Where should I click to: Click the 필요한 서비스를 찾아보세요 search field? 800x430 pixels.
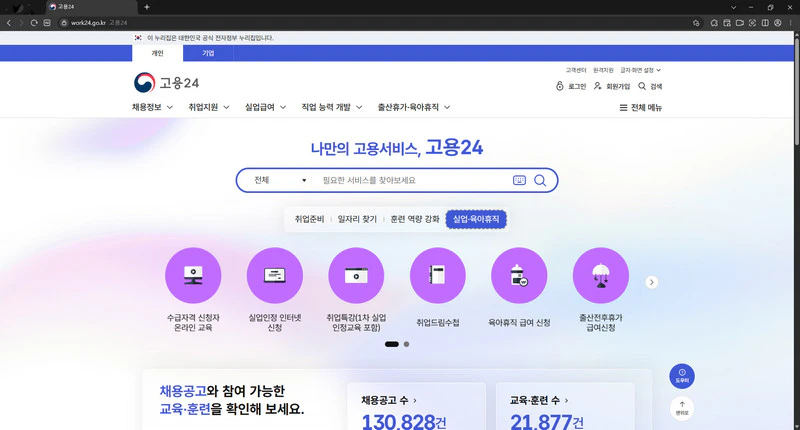point(413,180)
